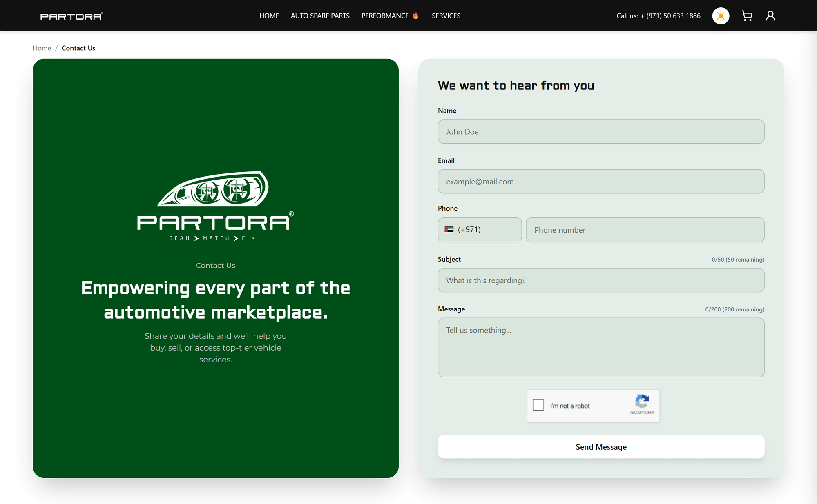Screen dimensions: 817x504
Task: Open the SERVICES nav item
Action: click(x=446, y=16)
